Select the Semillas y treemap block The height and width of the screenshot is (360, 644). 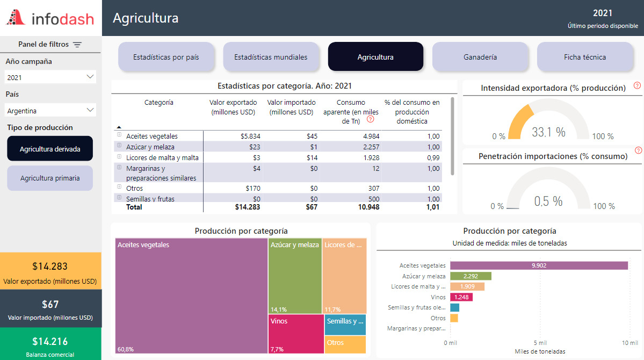point(345,325)
